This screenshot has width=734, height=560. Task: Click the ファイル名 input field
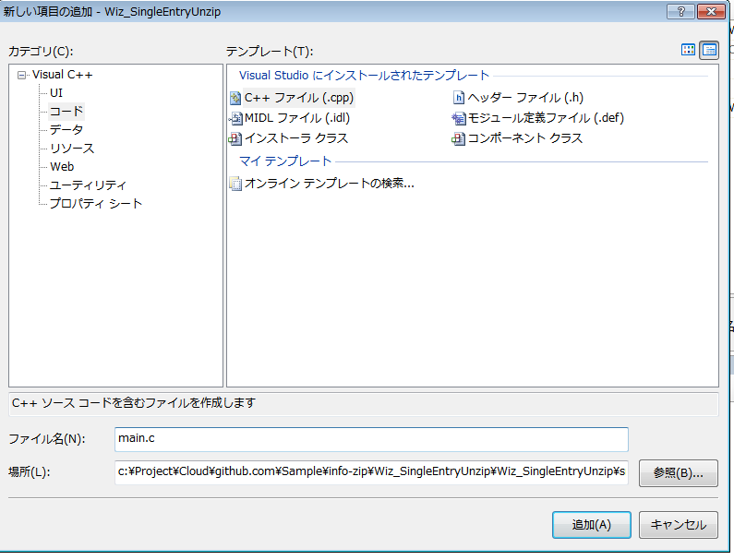(x=371, y=439)
